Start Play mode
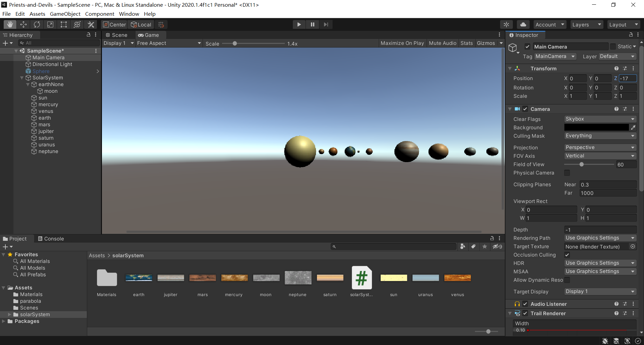 tap(299, 24)
